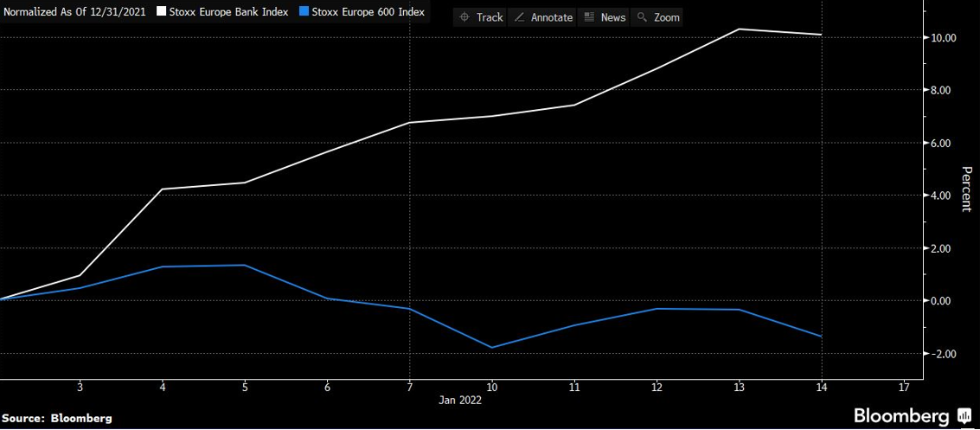The width and height of the screenshot is (980, 430).
Task: Click the blue line low at Jan 10
Action: pos(492,348)
